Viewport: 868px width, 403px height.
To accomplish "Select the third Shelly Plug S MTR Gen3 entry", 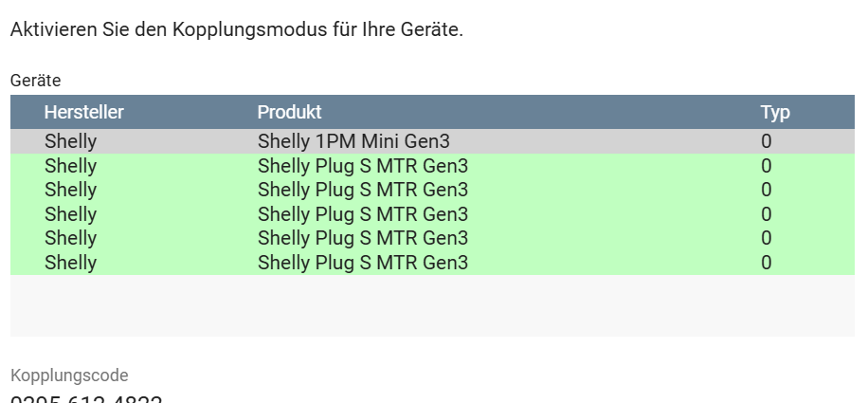I will (x=362, y=214).
